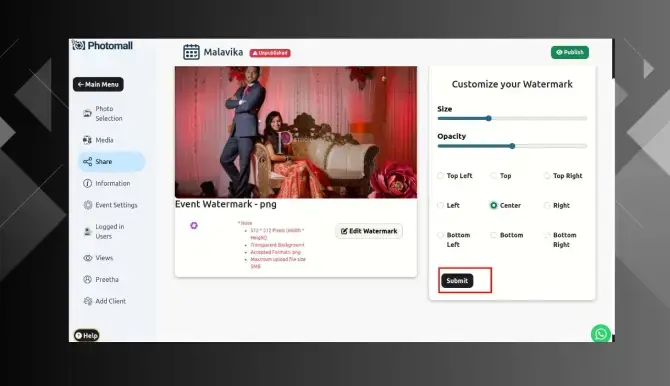
Task: Select the Right position radio
Action: pos(547,206)
